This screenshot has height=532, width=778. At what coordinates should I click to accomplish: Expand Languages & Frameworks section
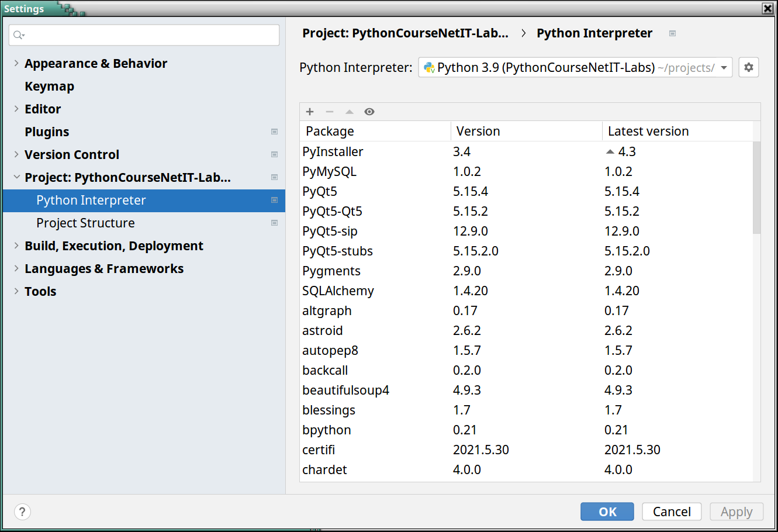pyautogui.click(x=16, y=268)
